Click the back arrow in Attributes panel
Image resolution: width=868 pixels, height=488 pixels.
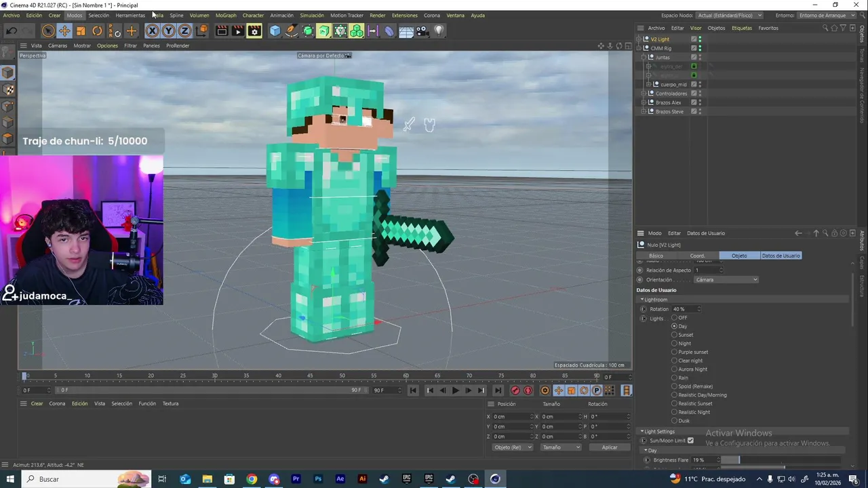coord(798,233)
